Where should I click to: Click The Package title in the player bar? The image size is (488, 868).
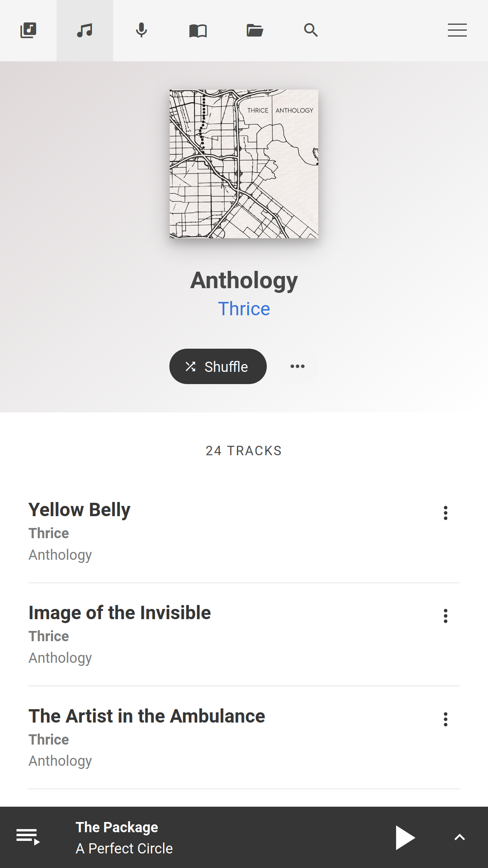(x=117, y=827)
